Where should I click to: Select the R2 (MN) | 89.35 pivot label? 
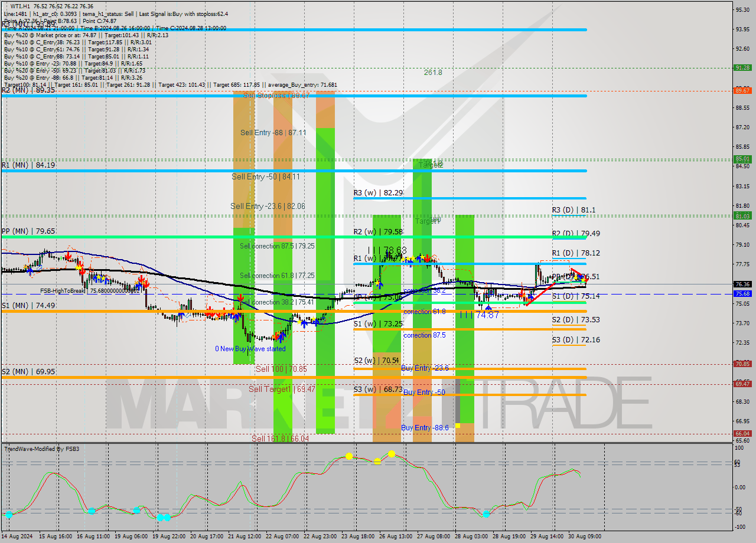tap(28, 90)
